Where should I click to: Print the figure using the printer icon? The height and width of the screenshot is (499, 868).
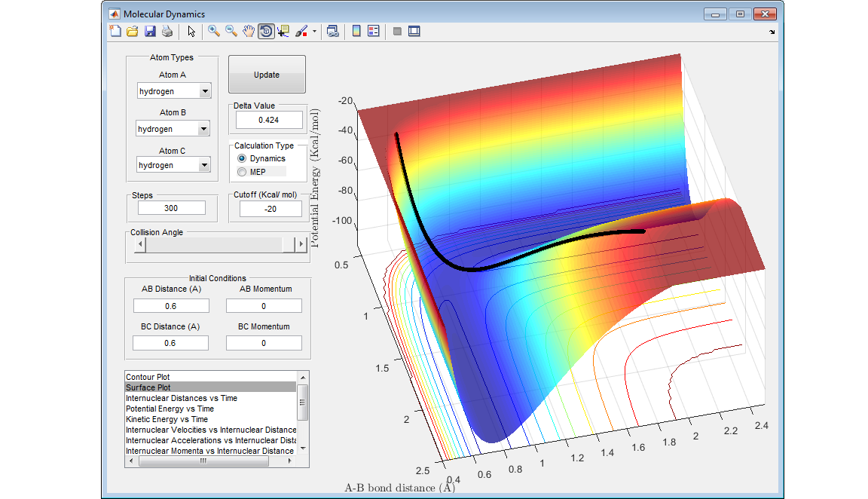pyautogui.click(x=167, y=31)
